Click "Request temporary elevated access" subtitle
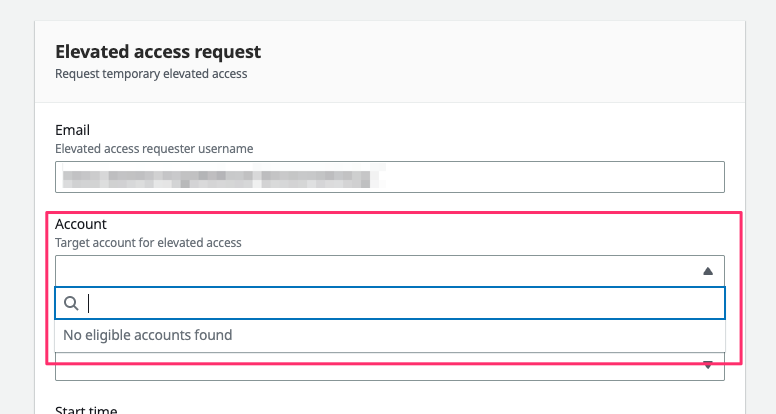Image resolution: width=776 pixels, height=414 pixels. 151,73
